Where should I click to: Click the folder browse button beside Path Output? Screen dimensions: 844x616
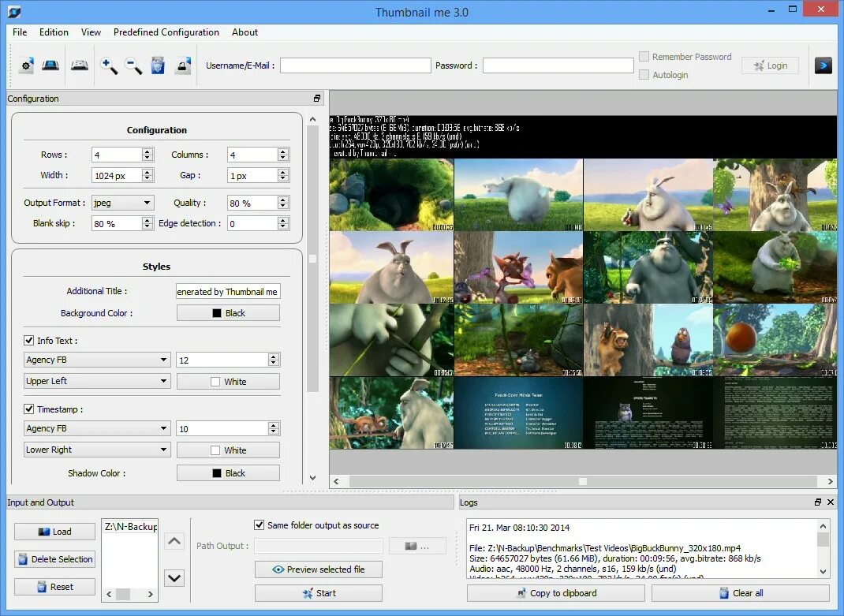pyautogui.click(x=417, y=546)
